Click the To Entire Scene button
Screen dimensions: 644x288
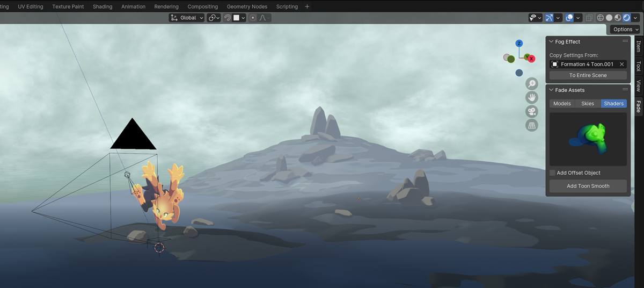click(588, 75)
